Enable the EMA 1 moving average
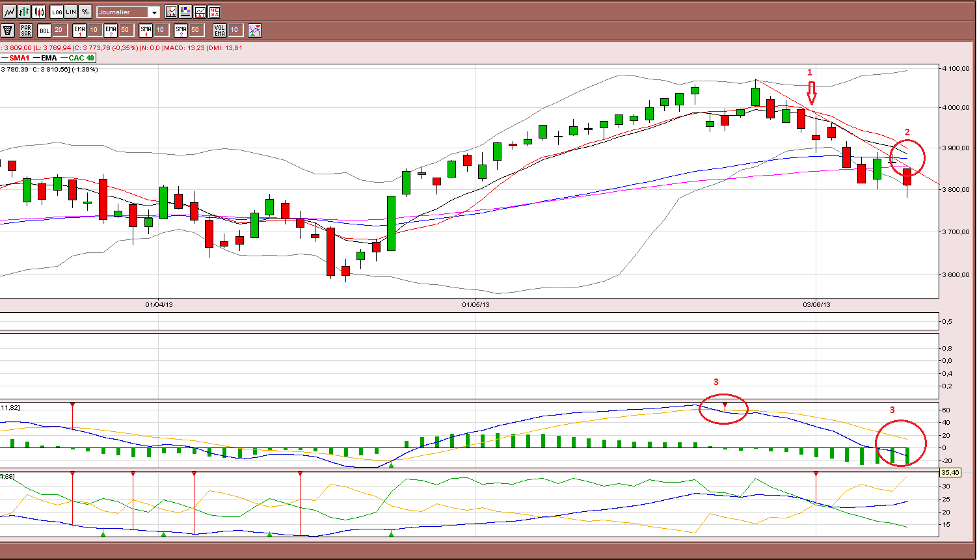This screenshot has height=560, width=977. 79,30
